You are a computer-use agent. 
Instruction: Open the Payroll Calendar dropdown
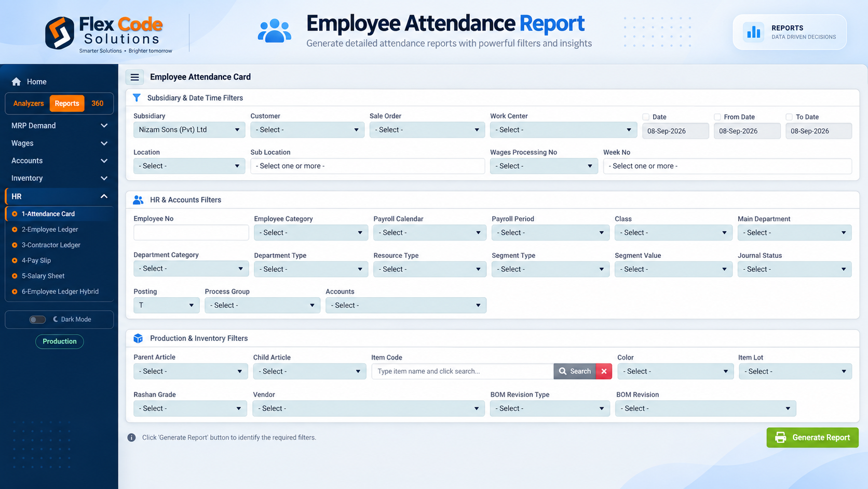point(429,233)
